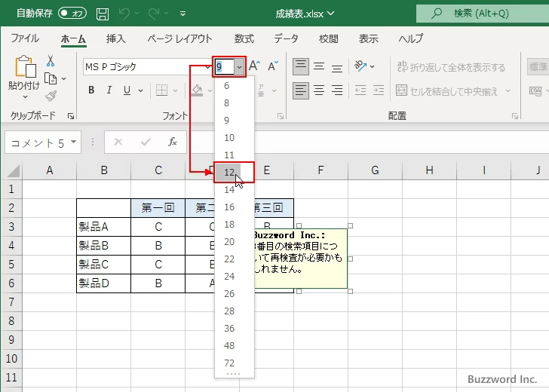Click the formula bar Cancel X icon
Image resolution: width=549 pixels, height=392 pixels.
[x=118, y=142]
